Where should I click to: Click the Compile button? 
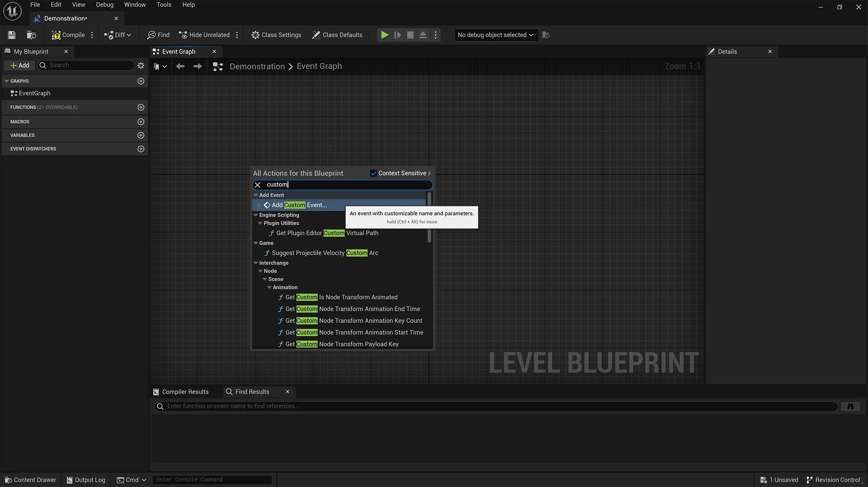[x=68, y=35]
